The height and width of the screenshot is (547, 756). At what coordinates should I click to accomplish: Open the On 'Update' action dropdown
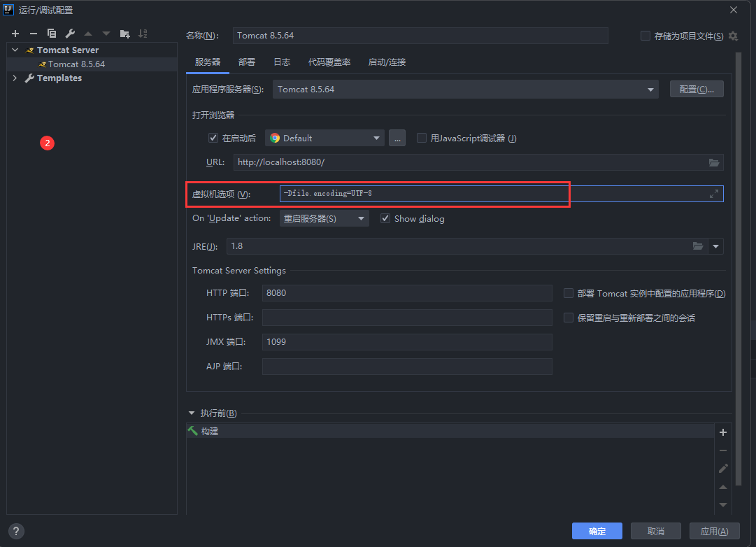324,218
